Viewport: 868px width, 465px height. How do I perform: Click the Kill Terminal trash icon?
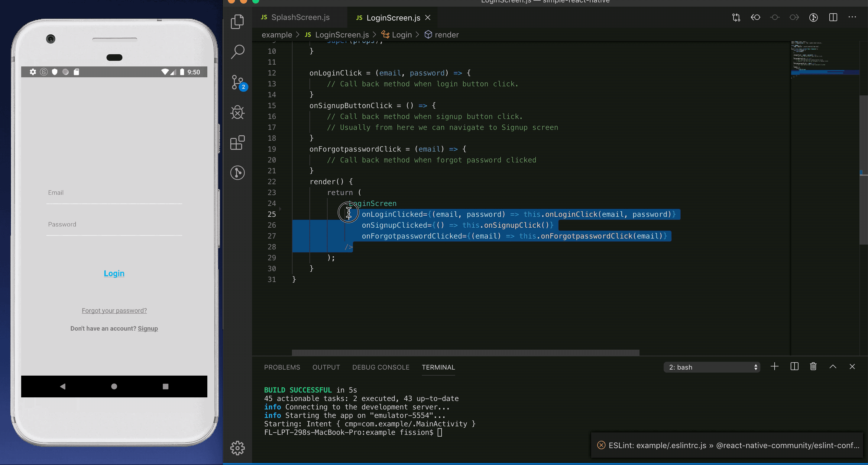pyautogui.click(x=813, y=366)
